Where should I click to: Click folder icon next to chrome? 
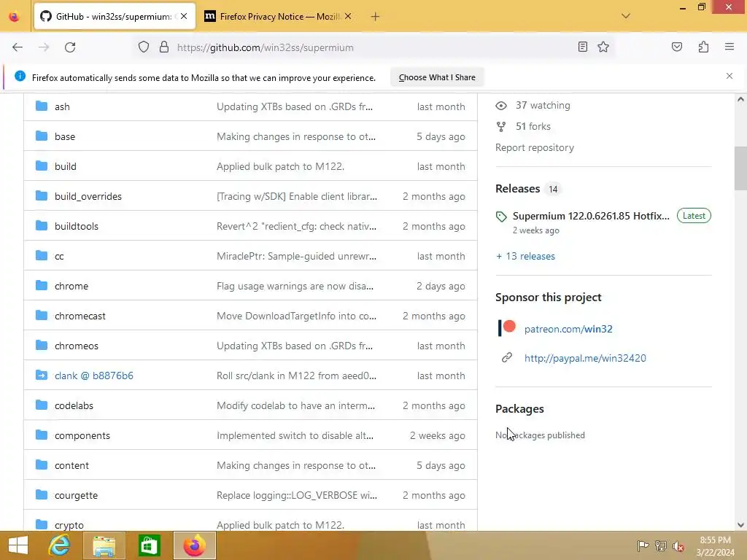click(x=42, y=286)
